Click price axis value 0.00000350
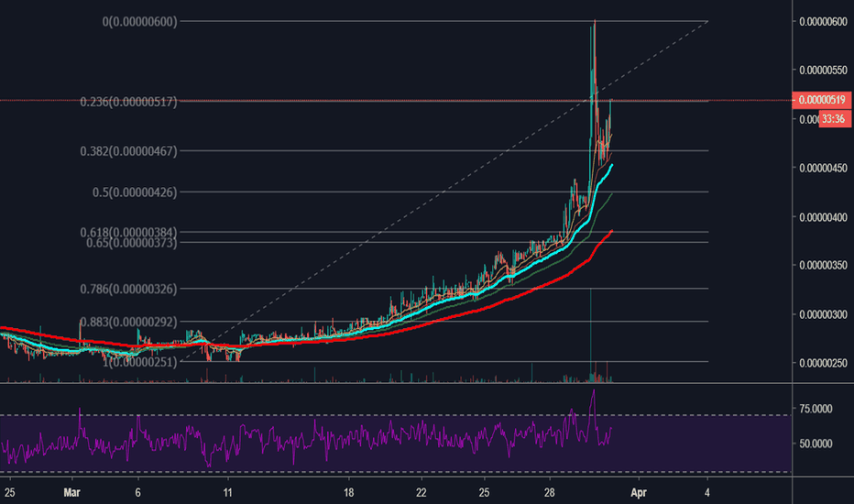This screenshot has width=854, height=504. tap(823, 266)
